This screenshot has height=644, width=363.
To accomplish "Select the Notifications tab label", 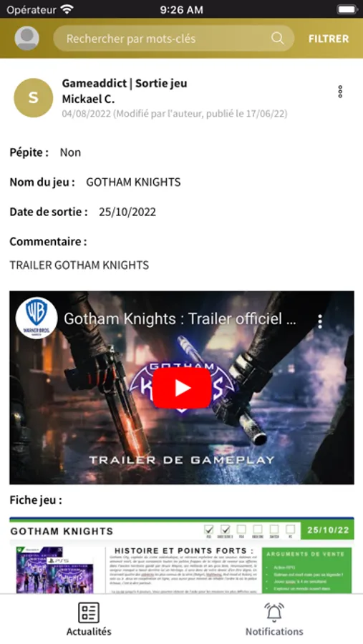I will [274, 631].
